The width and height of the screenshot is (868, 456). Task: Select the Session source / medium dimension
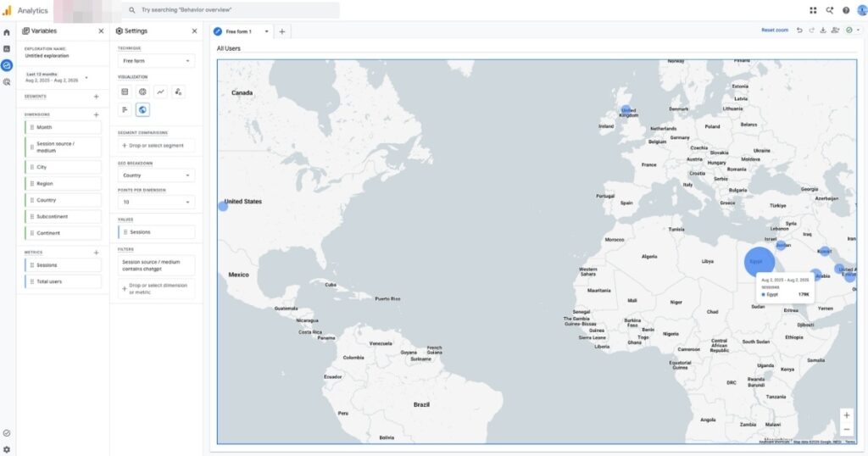click(x=63, y=147)
